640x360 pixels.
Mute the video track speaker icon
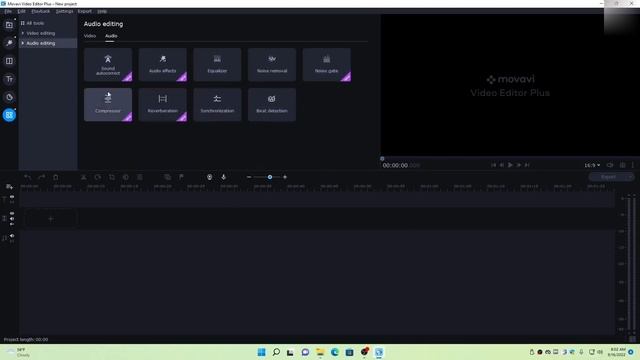pos(12,219)
